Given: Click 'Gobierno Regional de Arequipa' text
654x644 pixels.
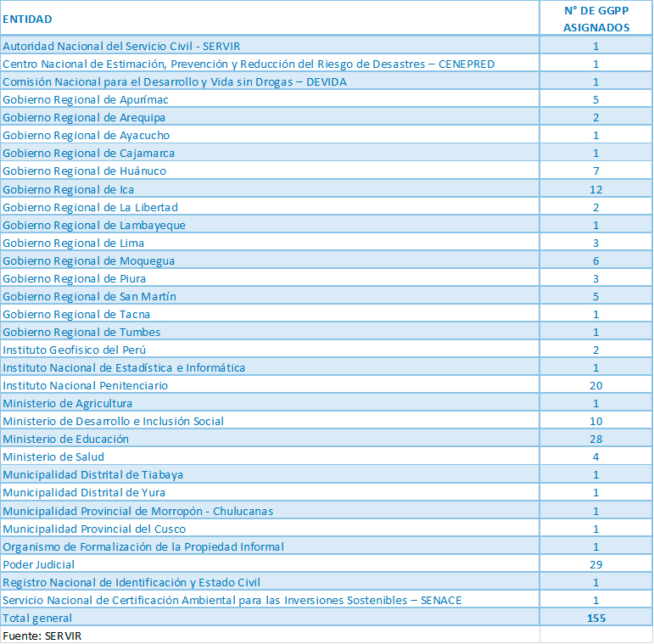Looking at the screenshot, I should 84,118.
